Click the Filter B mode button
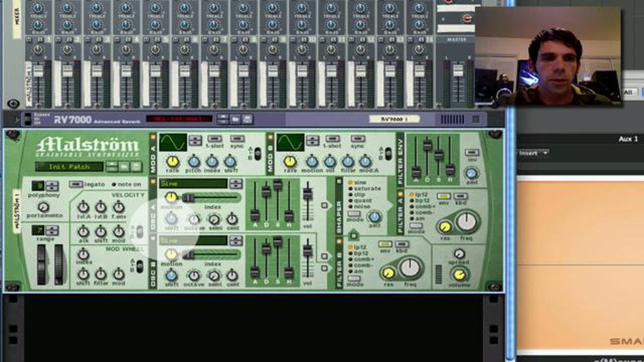644x362 pixels. [354, 278]
